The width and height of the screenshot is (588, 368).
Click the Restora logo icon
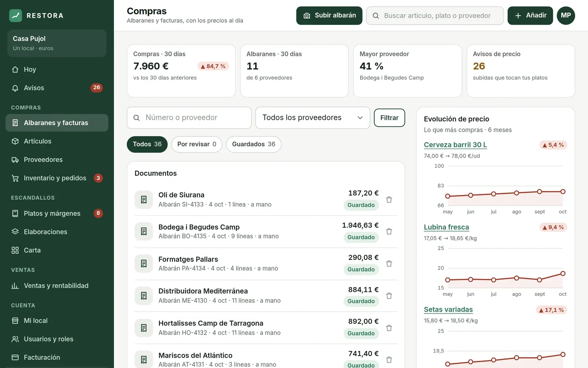(15, 15)
